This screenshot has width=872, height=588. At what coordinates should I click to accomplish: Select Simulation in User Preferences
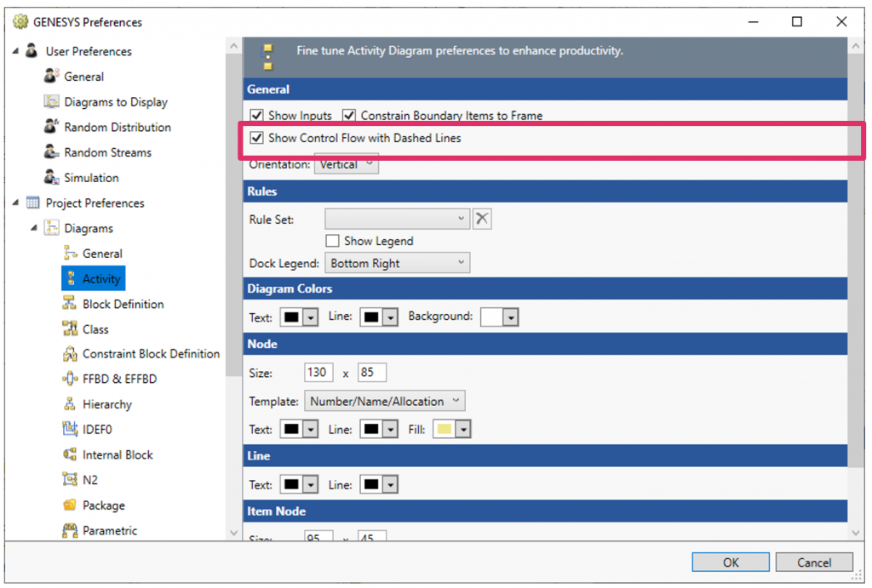(91, 177)
